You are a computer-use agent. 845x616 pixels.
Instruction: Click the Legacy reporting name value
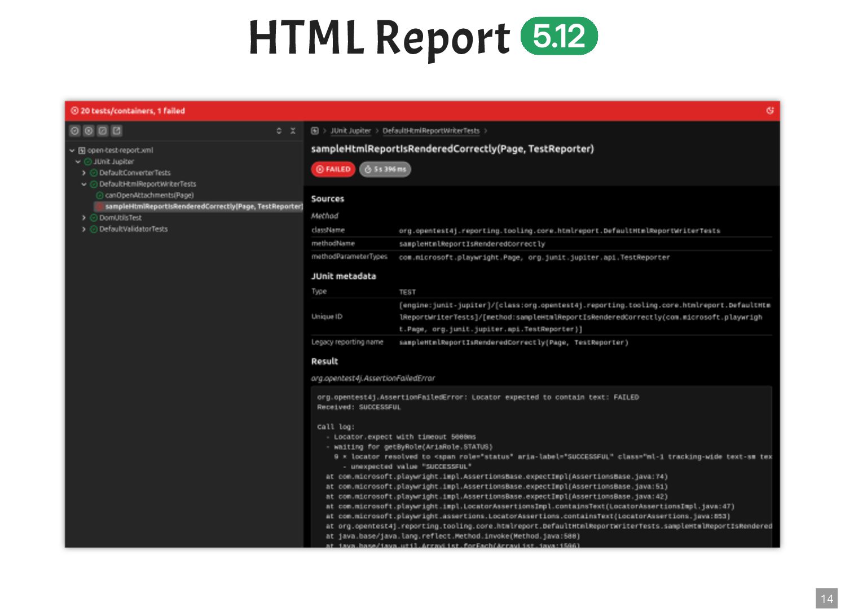coord(513,342)
